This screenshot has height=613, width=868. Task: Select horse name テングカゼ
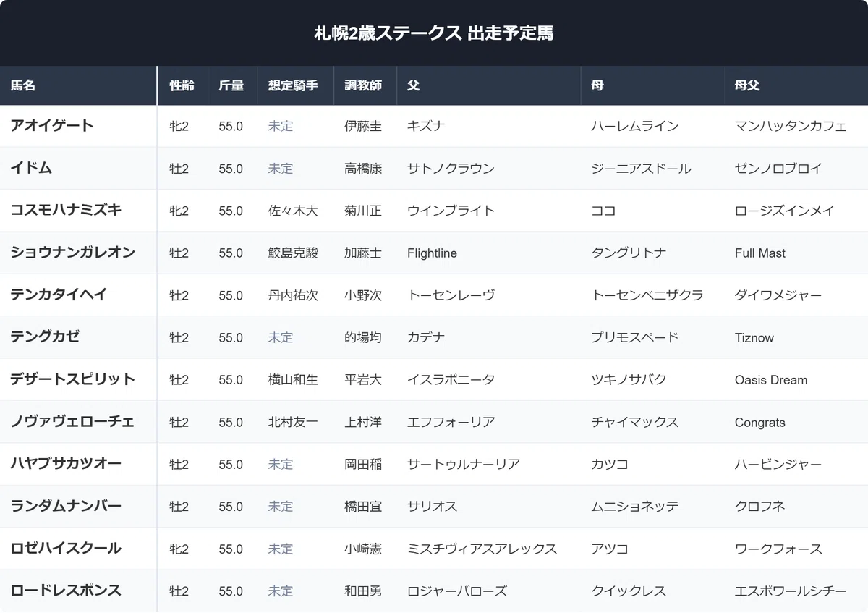tap(45, 337)
